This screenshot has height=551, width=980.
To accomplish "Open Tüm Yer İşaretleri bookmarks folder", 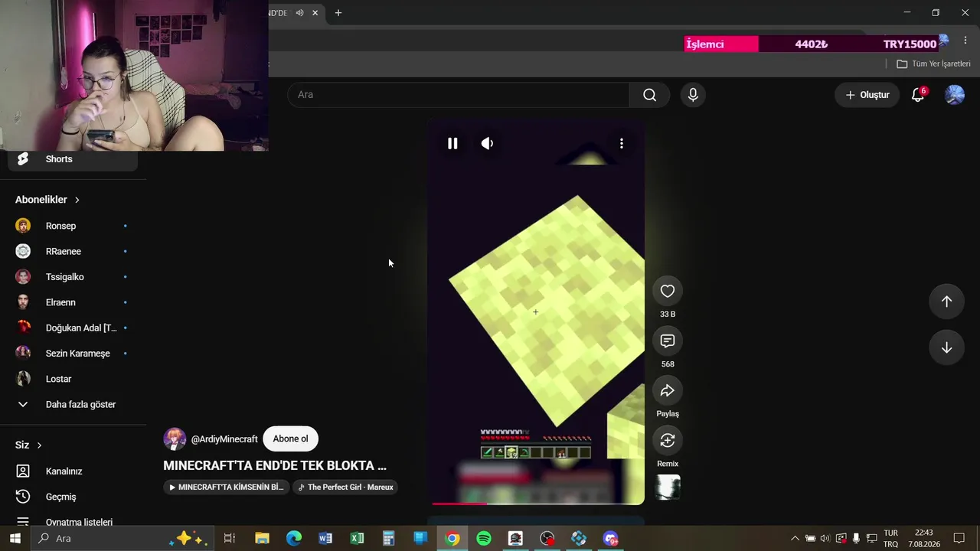I will [x=933, y=64].
